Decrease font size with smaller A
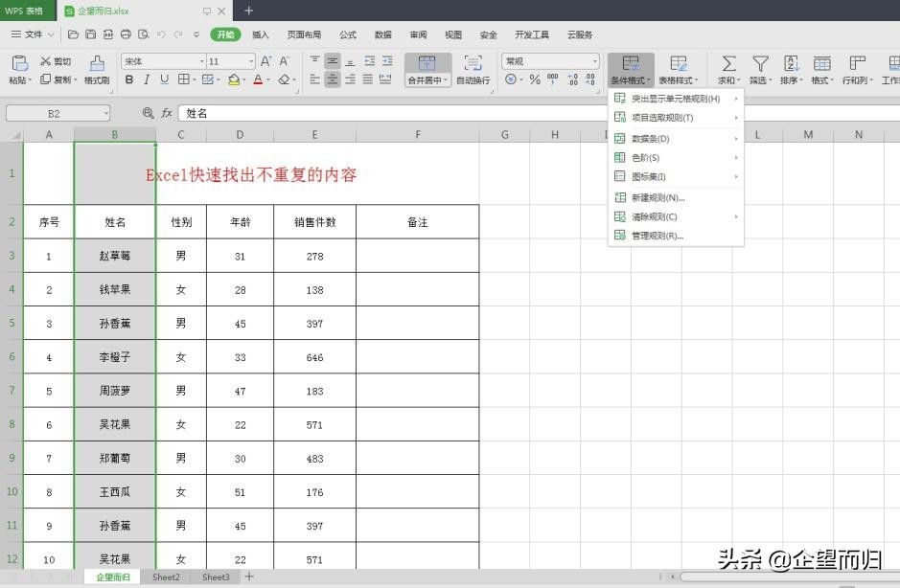This screenshot has width=900, height=588. (x=284, y=61)
